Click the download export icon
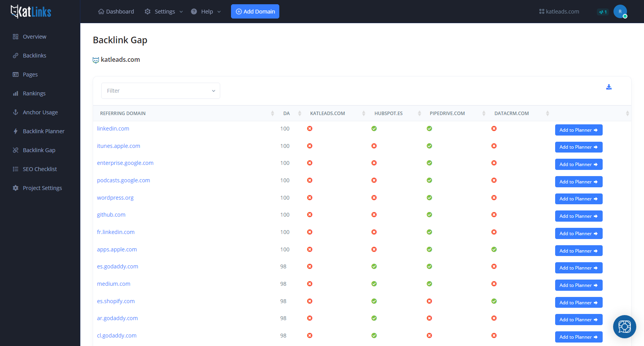 tap(609, 87)
